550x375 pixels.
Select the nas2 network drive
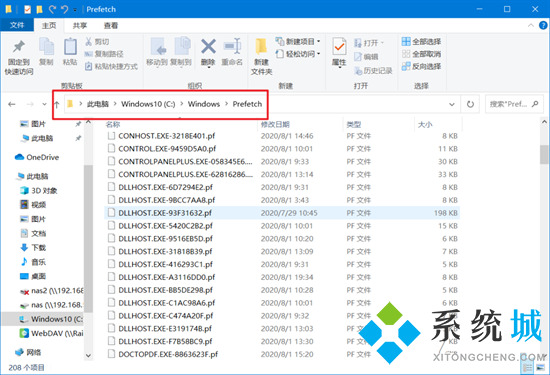(x=52, y=291)
